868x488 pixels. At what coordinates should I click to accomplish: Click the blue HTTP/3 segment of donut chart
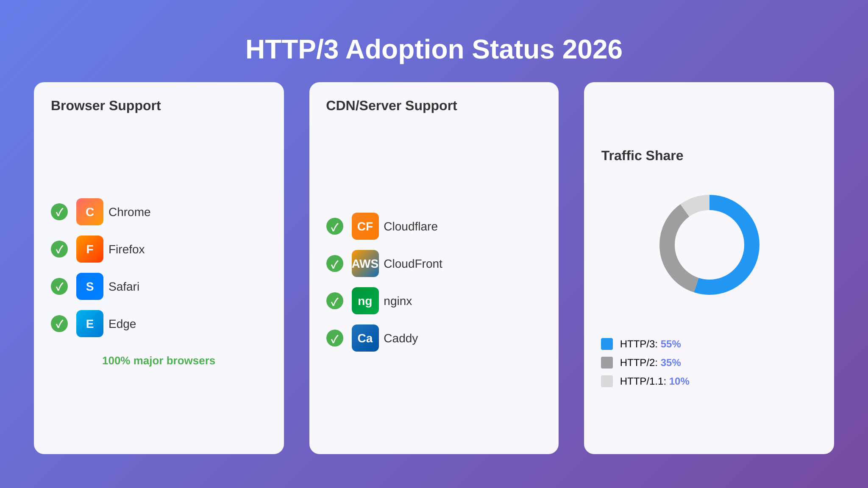[751, 245]
